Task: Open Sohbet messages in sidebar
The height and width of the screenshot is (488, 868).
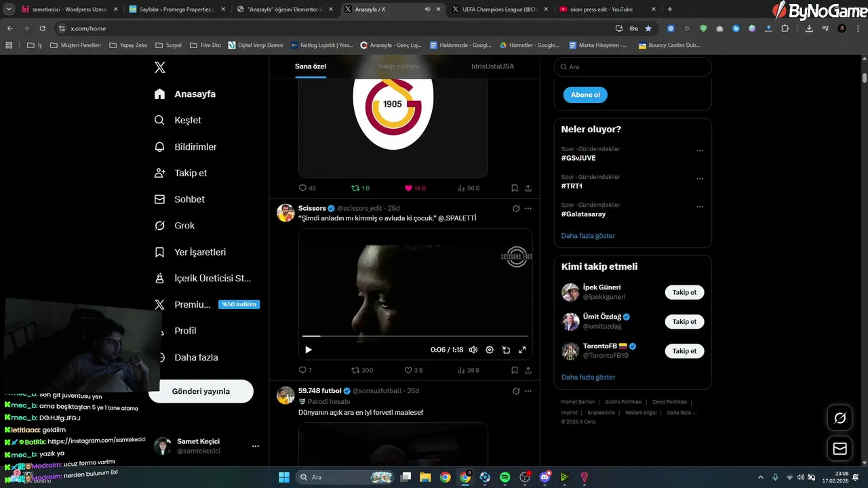Action: [179, 199]
